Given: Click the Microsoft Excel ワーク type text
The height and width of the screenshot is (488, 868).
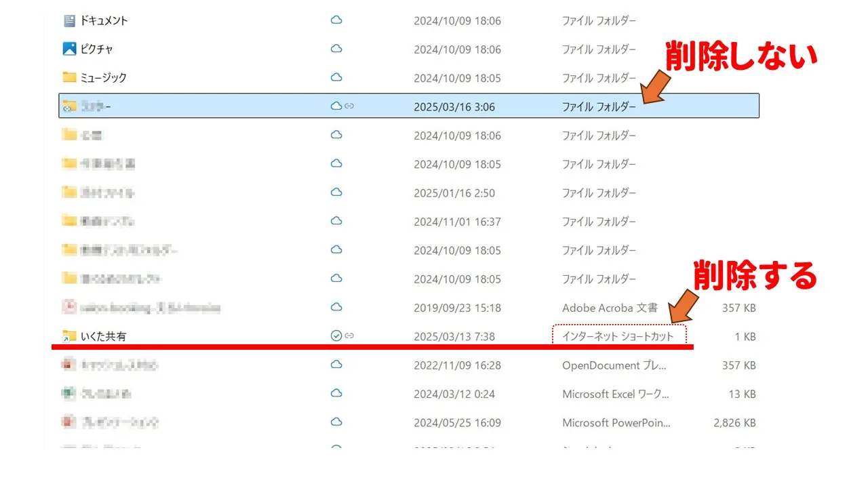Looking at the screenshot, I should tap(616, 394).
